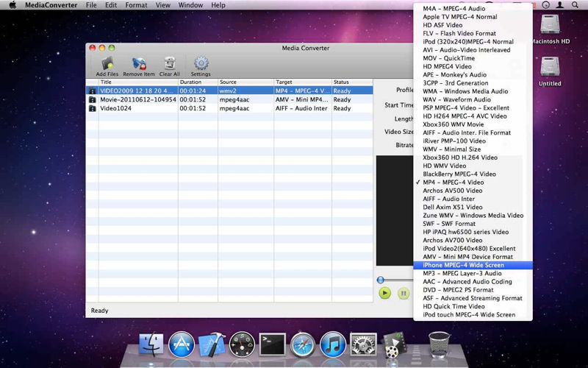
Task: Open the Edit menu
Action: [111, 5]
